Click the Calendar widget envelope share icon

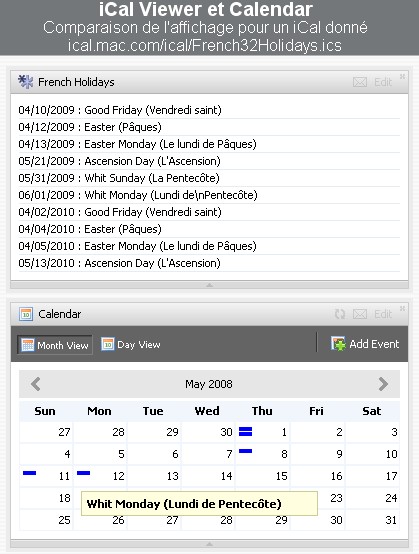(360, 314)
